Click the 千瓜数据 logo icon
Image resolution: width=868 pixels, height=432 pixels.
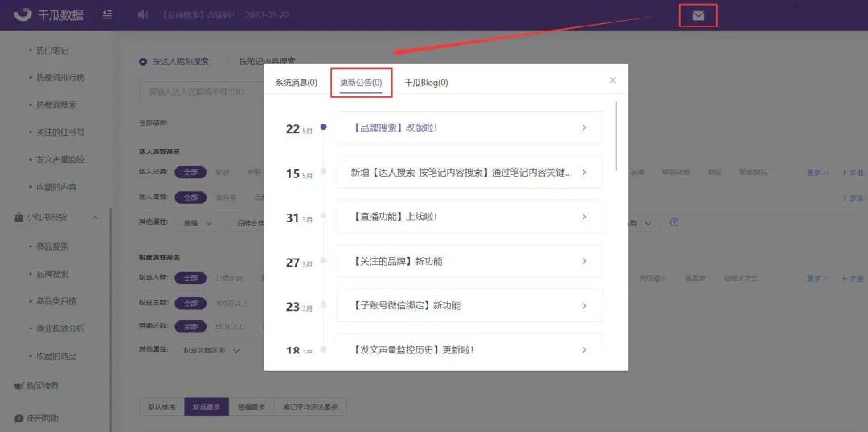pyautogui.click(x=23, y=14)
